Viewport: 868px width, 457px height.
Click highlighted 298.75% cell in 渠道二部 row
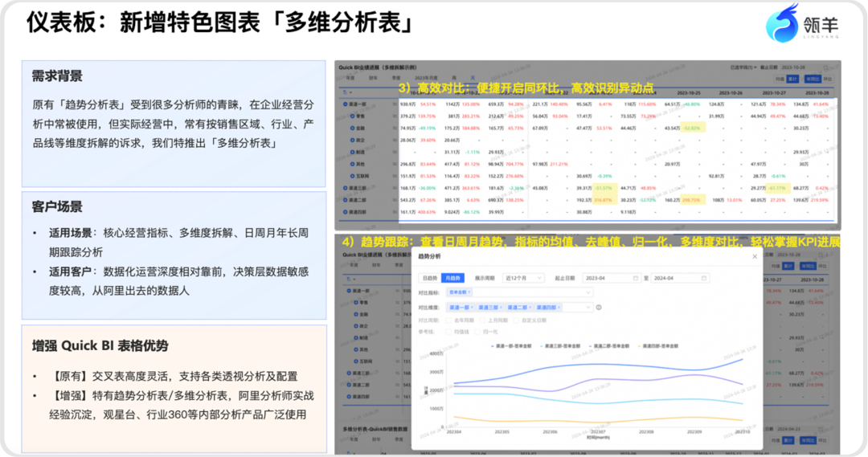pos(692,200)
